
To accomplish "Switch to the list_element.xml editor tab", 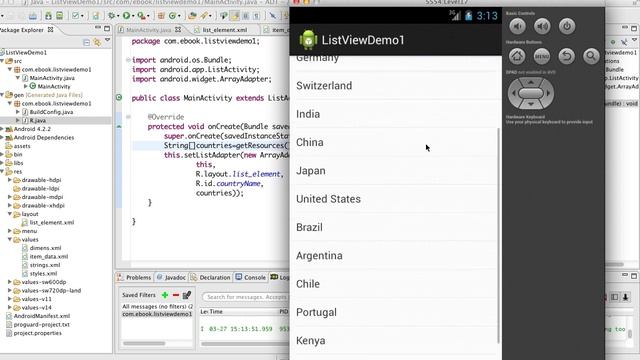I will (x=225, y=30).
